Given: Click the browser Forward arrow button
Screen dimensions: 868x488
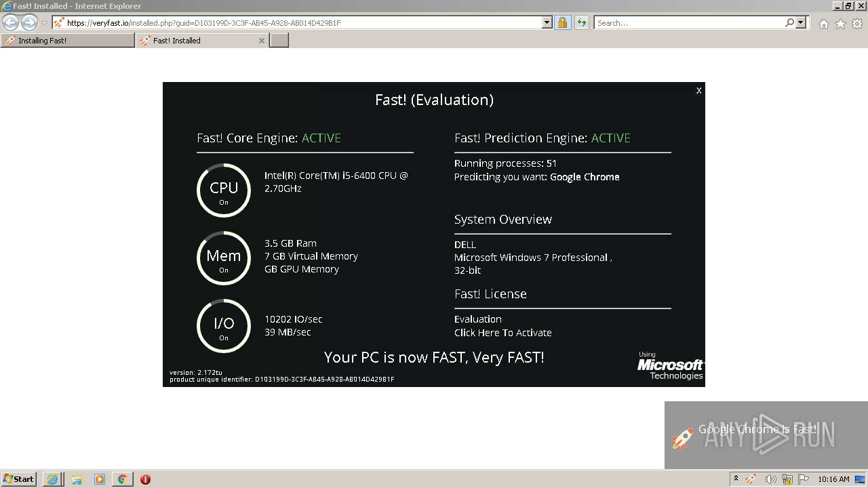Looking at the screenshot, I should point(29,22).
